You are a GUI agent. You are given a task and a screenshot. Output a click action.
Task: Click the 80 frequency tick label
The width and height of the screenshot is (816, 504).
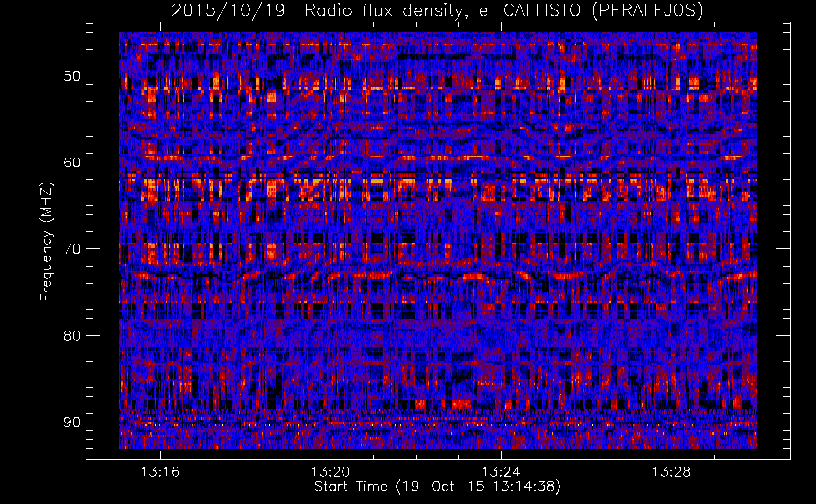[72, 336]
